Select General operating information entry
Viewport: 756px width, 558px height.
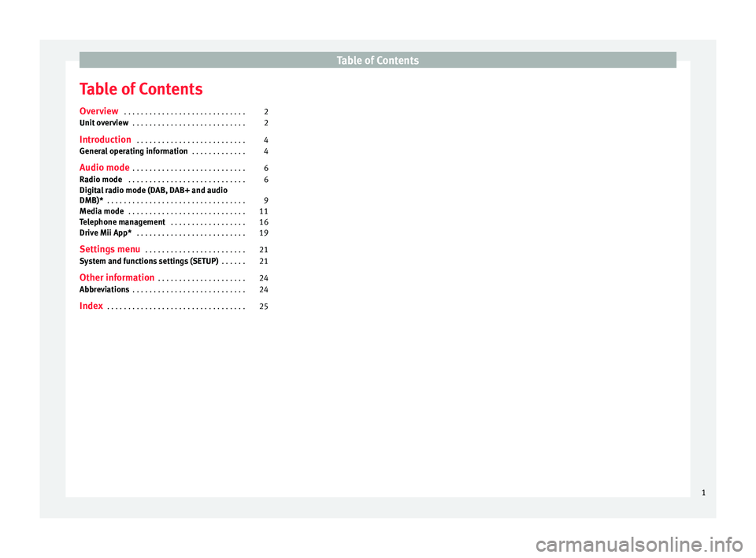(134, 151)
